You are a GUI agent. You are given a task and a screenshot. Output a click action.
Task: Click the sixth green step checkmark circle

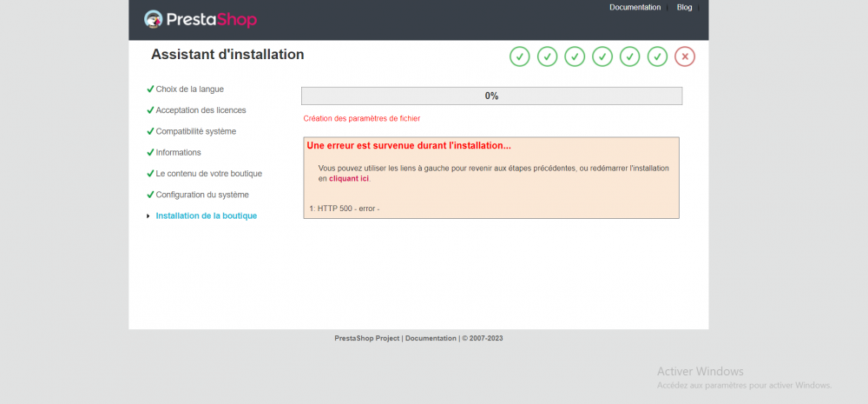pyautogui.click(x=658, y=56)
